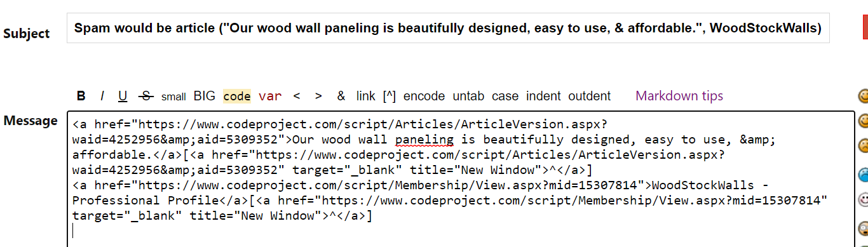Insert the topmost smiley emoticon
The image size is (868, 247).
864,96
